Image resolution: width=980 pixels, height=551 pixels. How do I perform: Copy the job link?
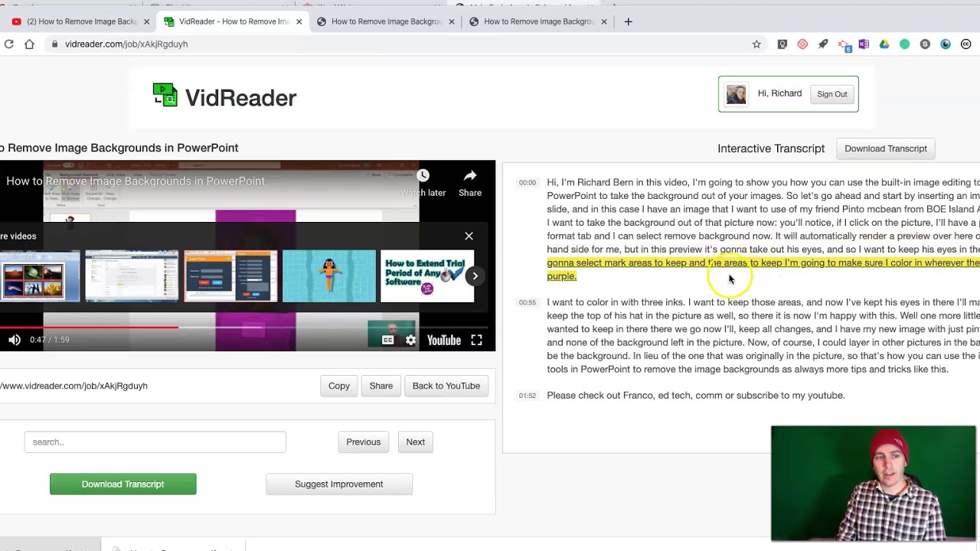pyautogui.click(x=339, y=386)
